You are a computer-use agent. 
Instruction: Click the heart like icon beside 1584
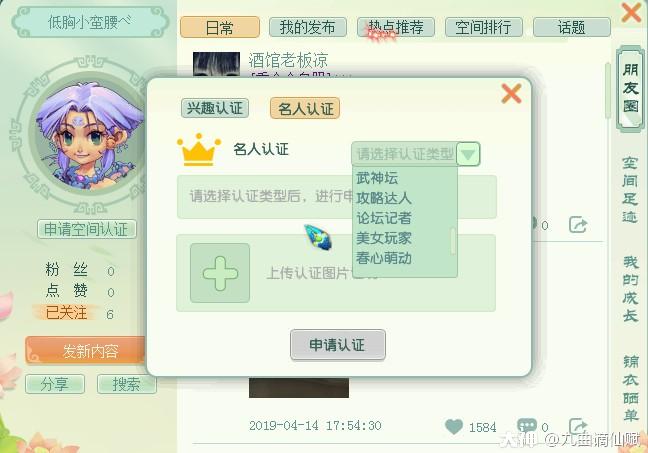[x=454, y=427]
